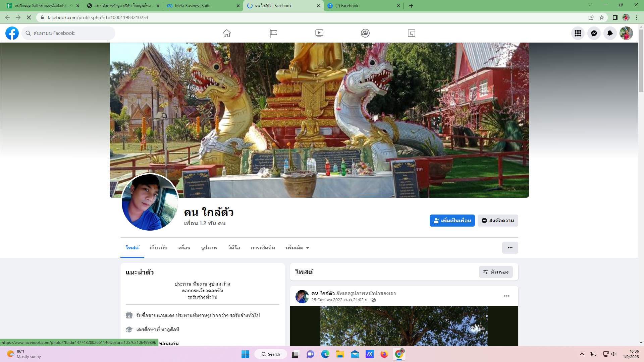Open the Gaming icon in top navigation
The width and height of the screenshot is (644, 362).
tap(411, 33)
